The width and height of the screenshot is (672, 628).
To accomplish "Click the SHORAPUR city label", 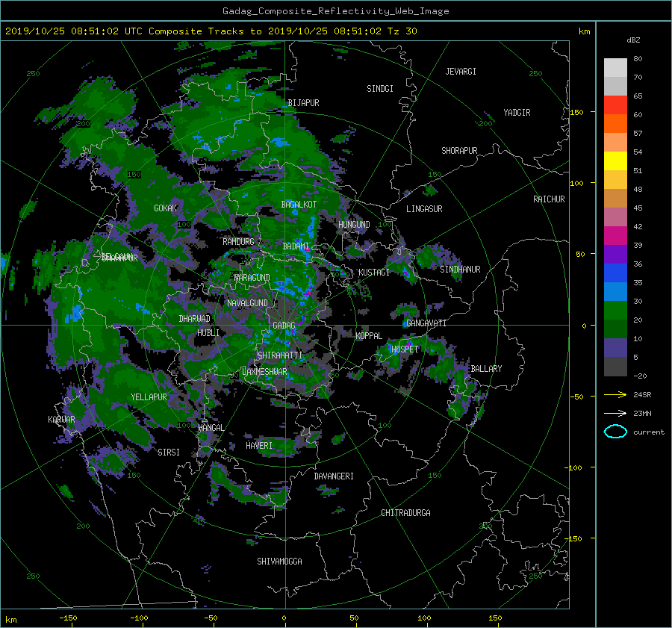I will 459,151.
